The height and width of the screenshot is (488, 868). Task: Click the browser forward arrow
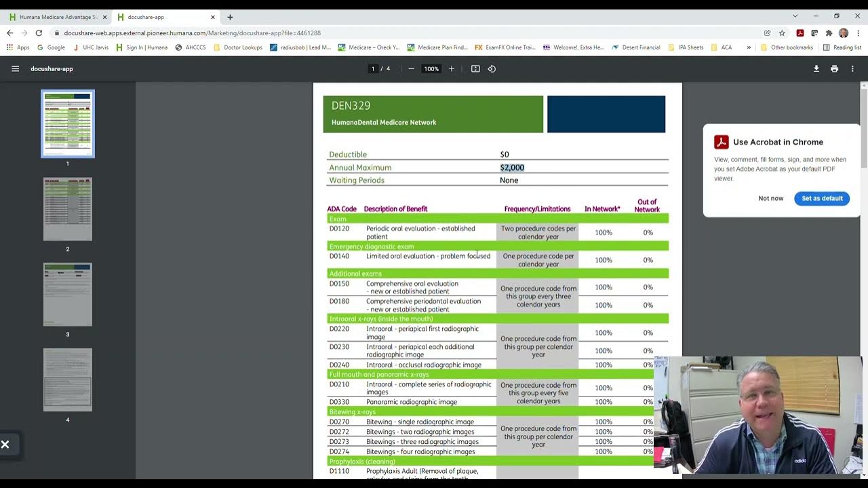(24, 33)
